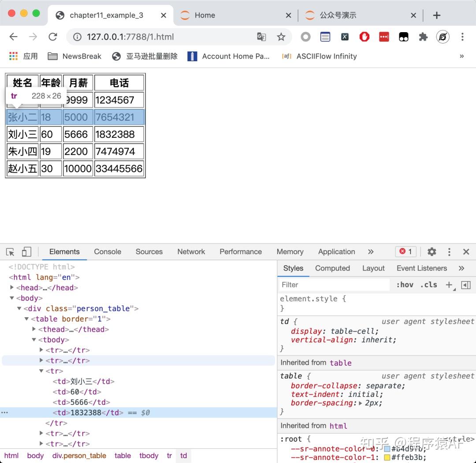Image resolution: width=476 pixels, height=463 pixels.
Task: Toggle the device toolbar icon
Action: tap(26, 252)
